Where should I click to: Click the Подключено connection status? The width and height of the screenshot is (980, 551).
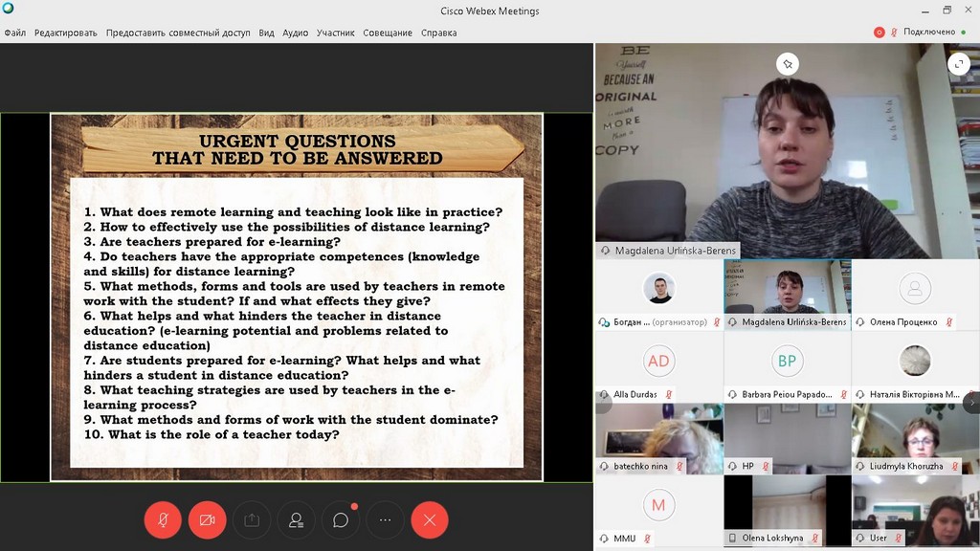(x=928, y=33)
